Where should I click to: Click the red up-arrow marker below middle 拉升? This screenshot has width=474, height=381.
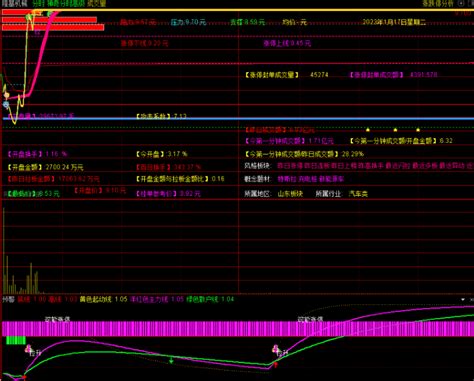276,365
